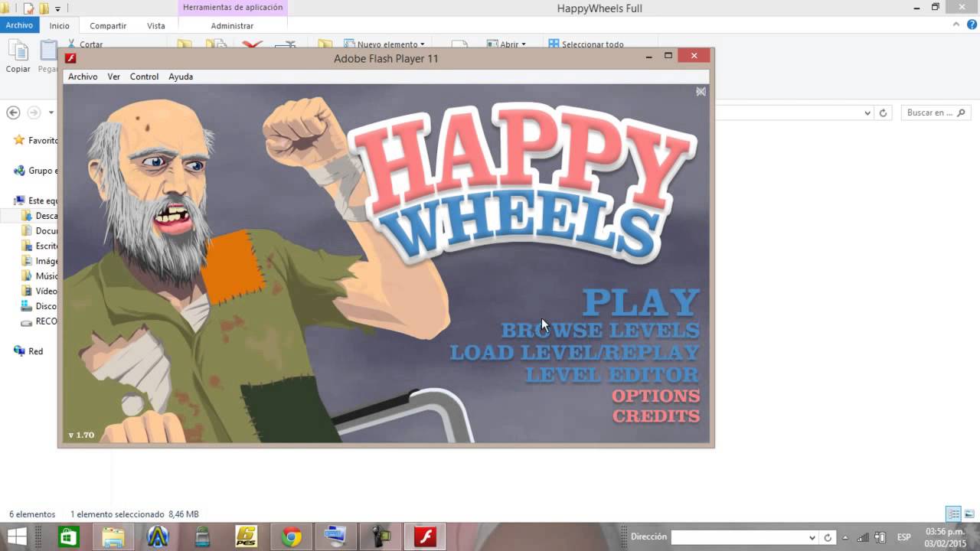Click Flash Player taskbar icon
This screenshot has height=551, width=980.
click(x=424, y=536)
